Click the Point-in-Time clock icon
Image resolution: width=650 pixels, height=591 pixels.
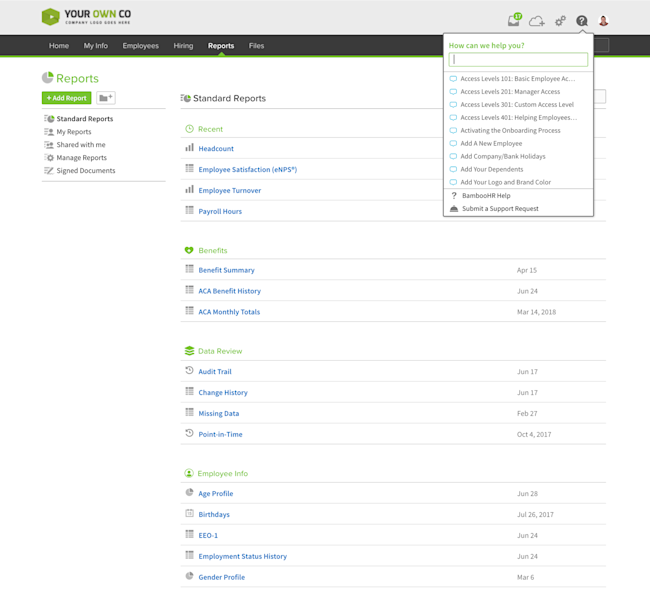point(189,433)
